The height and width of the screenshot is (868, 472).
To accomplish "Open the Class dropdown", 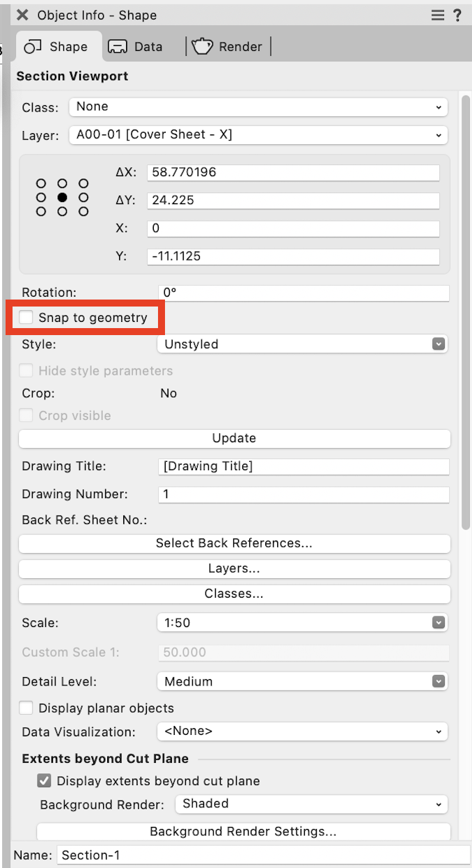I will coord(258,107).
